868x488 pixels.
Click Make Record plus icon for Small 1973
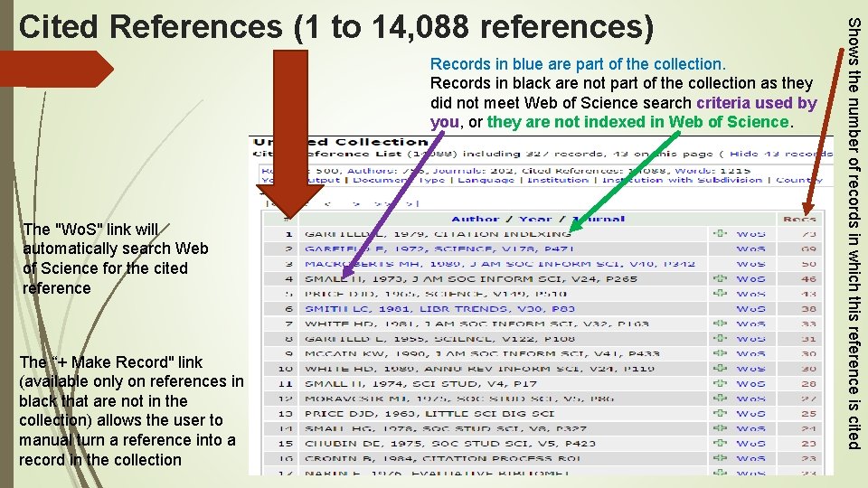pyautogui.click(x=721, y=278)
